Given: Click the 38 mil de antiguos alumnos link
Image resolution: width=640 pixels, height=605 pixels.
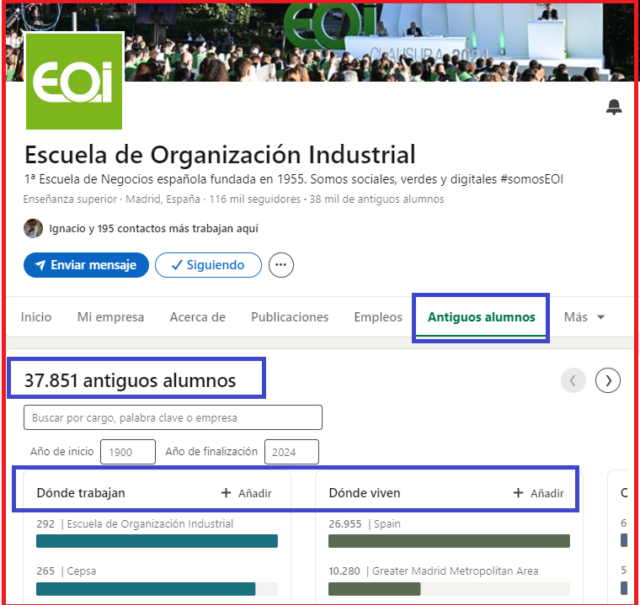Looking at the screenshot, I should 376,199.
